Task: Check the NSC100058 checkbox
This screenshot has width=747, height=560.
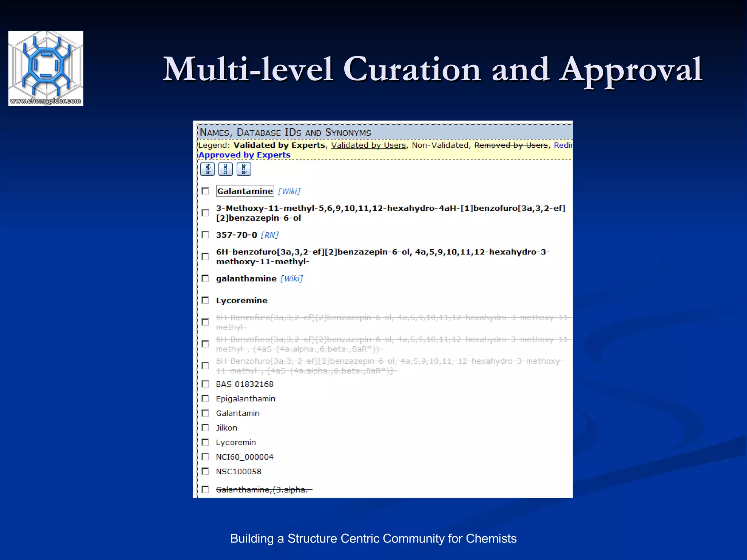Action: tap(205, 471)
